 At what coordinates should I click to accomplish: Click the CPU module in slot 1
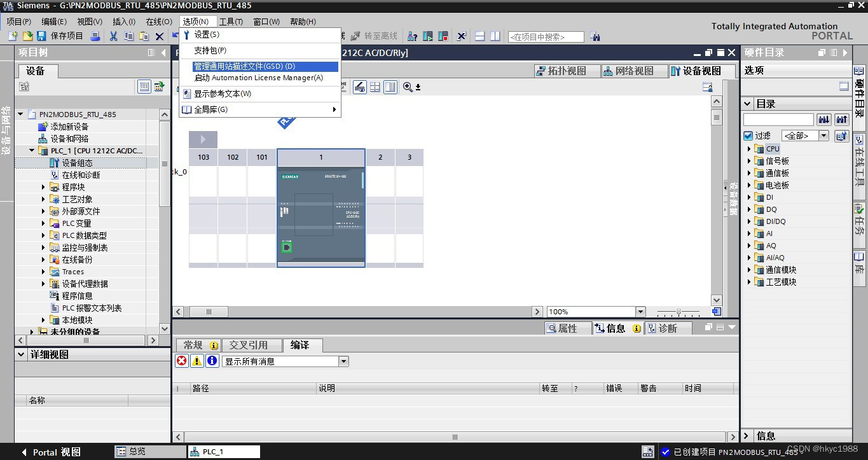(x=321, y=216)
